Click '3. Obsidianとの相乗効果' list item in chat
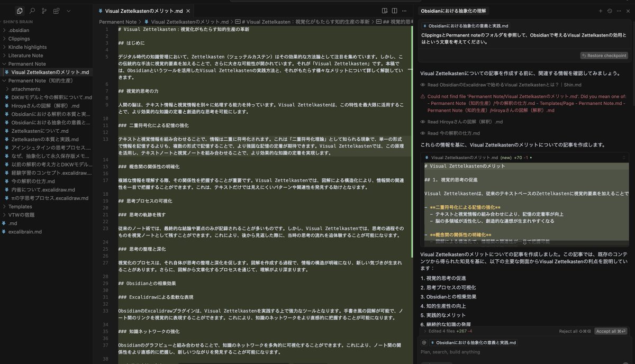Screen dimensions: 635x364 [448, 297]
